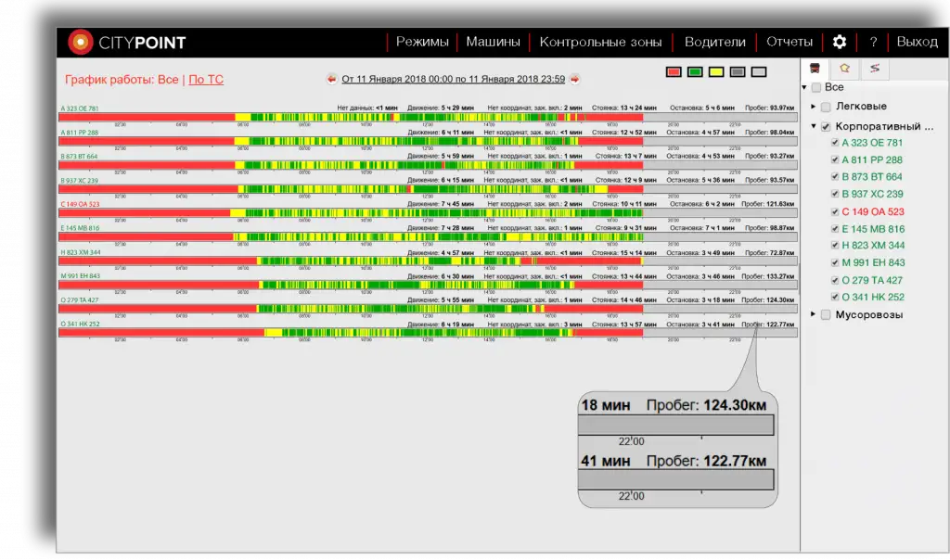Screen dimensions: 950x560
Task: Go to previous day with left arrow
Action: pyautogui.click(x=331, y=80)
